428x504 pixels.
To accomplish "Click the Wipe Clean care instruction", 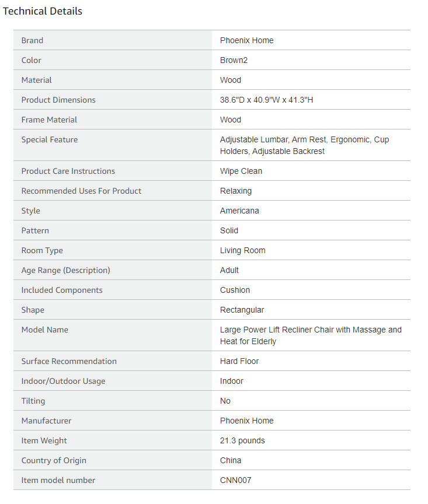I will click(x=241, y=171).
